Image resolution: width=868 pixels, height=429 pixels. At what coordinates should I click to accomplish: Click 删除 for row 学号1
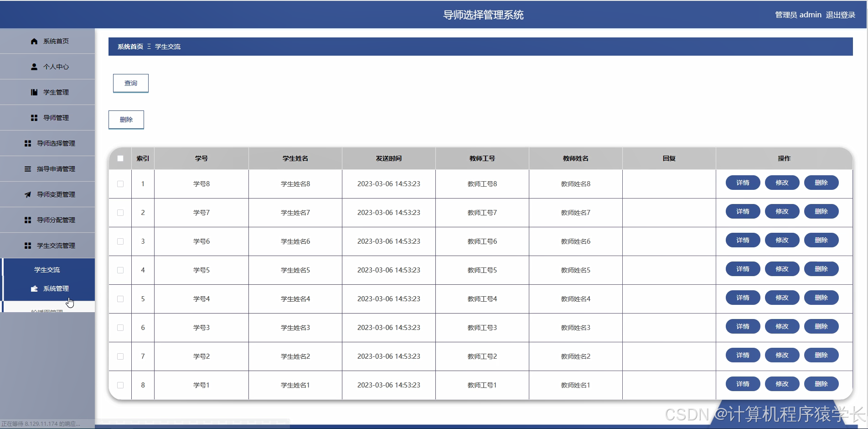coord(821,384)
